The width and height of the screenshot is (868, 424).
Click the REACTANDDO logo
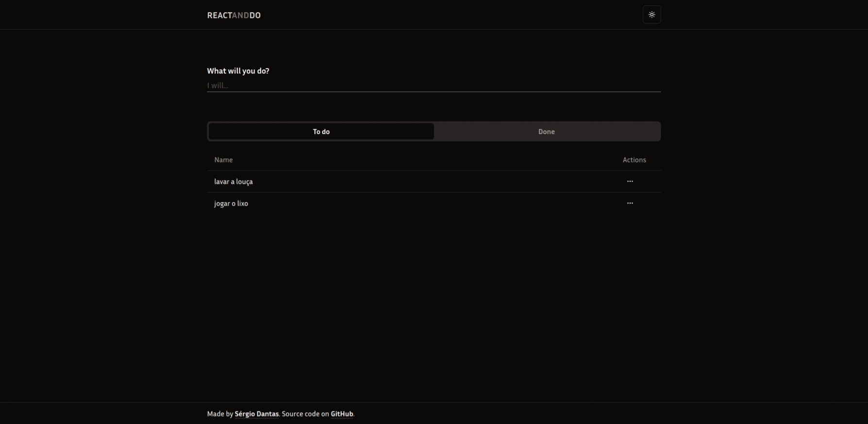(234, 16)
